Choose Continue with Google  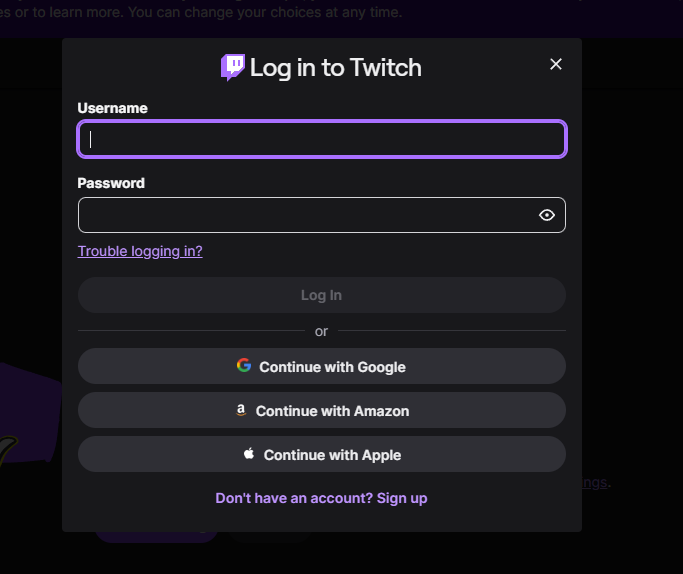point(322,367)
